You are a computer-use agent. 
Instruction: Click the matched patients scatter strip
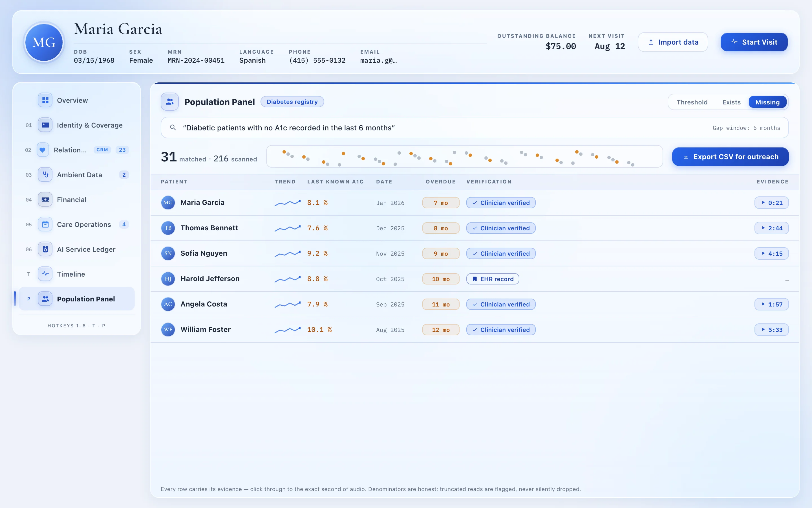click(464, 156)
